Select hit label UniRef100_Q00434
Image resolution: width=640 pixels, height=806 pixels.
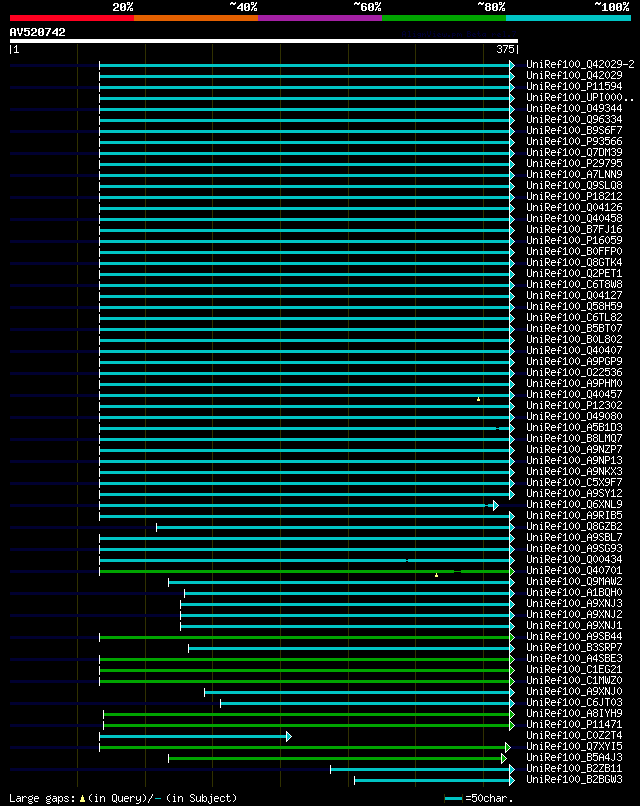(x=574, y=559)
